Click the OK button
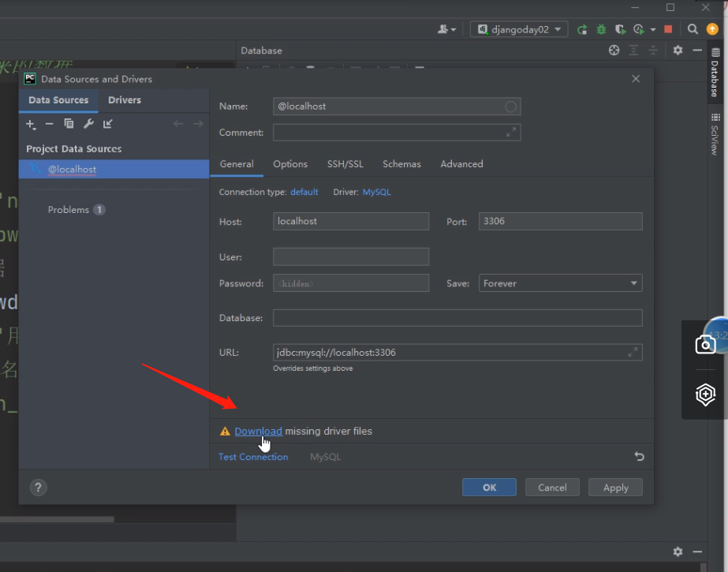Viewport: 728px width, 572px height. click(489, 488)
